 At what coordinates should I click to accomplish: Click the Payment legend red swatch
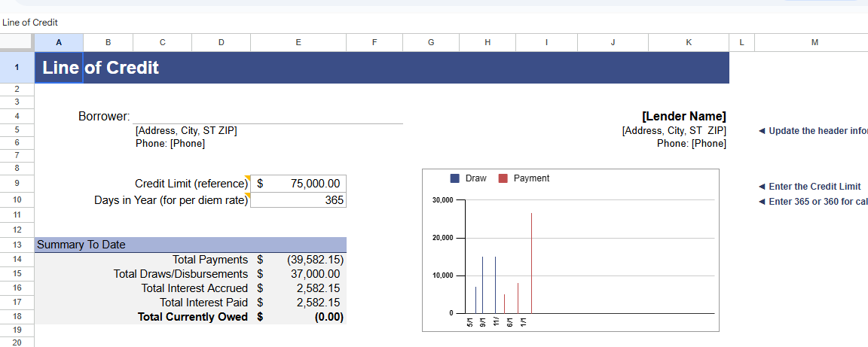503,178
